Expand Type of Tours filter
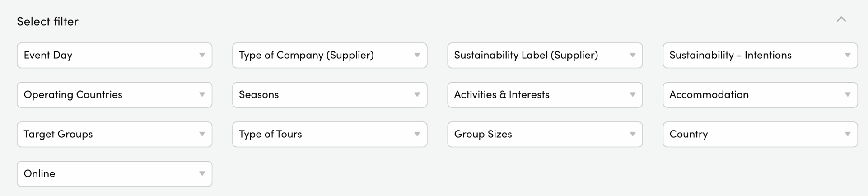 pos(330,134)
